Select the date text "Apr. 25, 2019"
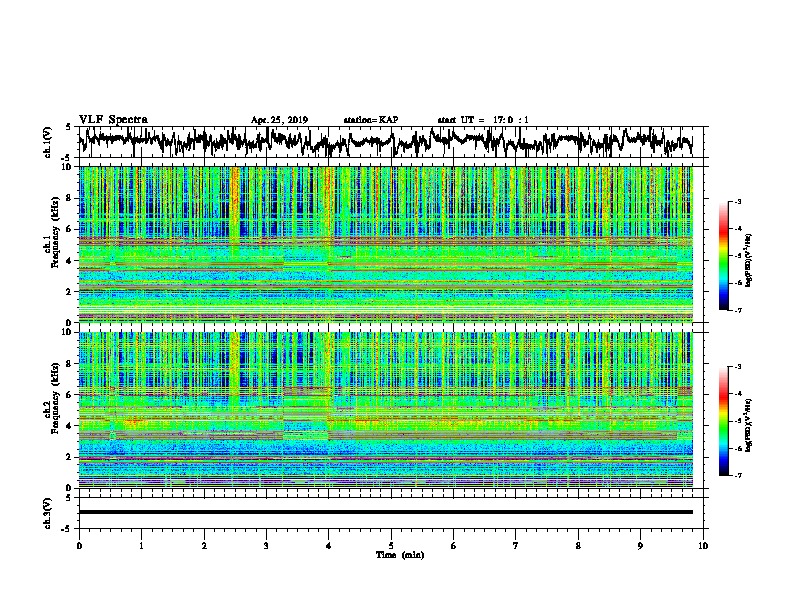Screen dimensions: 792x612 [279, 120]
